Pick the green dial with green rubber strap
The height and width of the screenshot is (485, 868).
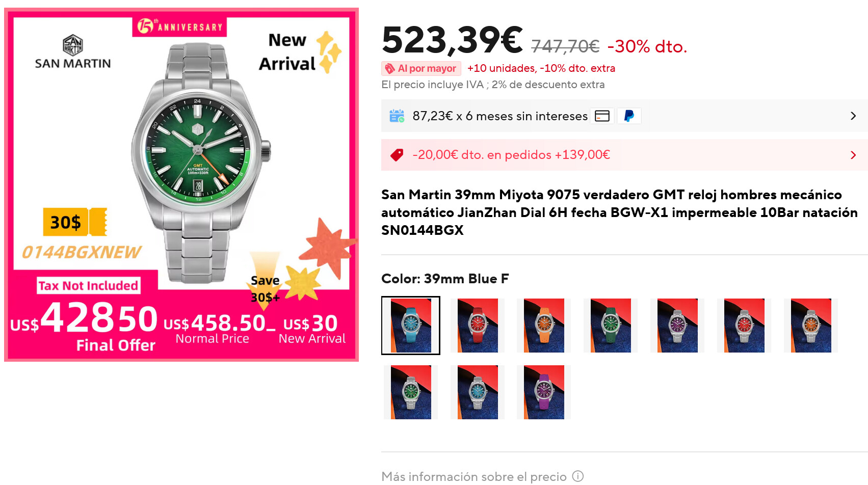611,326
